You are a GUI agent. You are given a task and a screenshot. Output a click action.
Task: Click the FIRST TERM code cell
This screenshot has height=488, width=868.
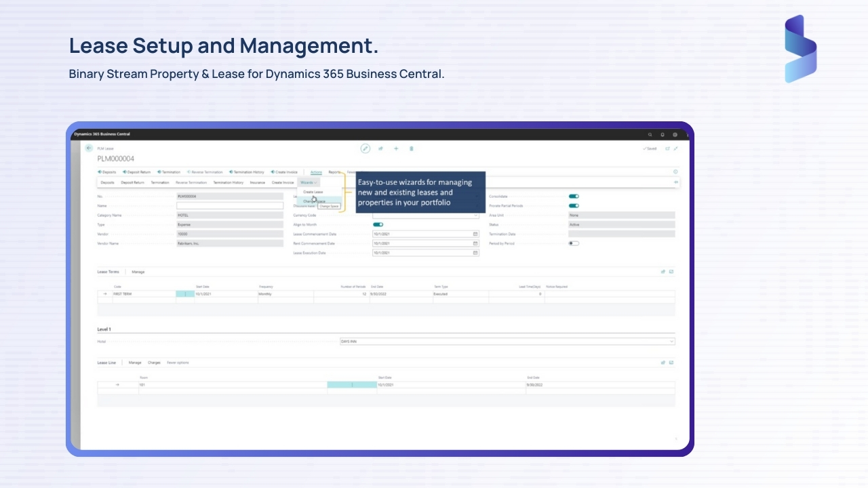pos(144,294)
